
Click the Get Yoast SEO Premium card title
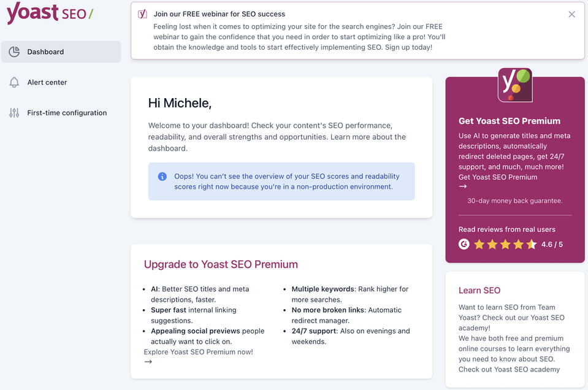510,121
